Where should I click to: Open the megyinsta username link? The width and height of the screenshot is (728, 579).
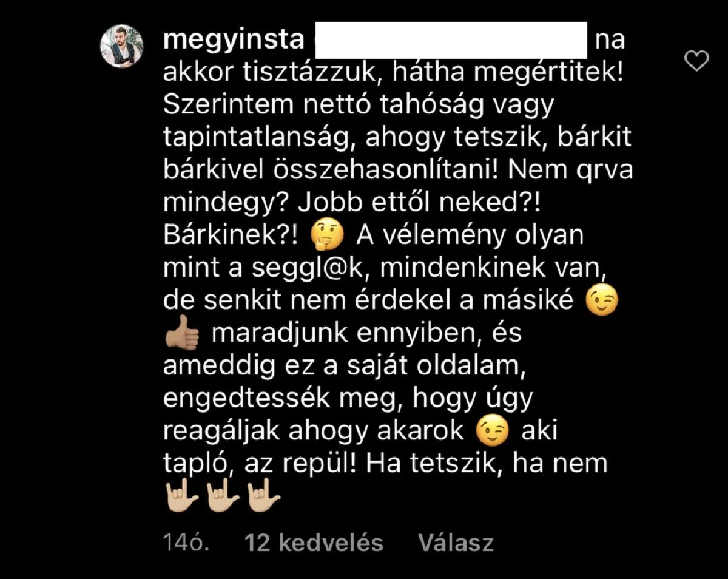(x=234, y=41)
